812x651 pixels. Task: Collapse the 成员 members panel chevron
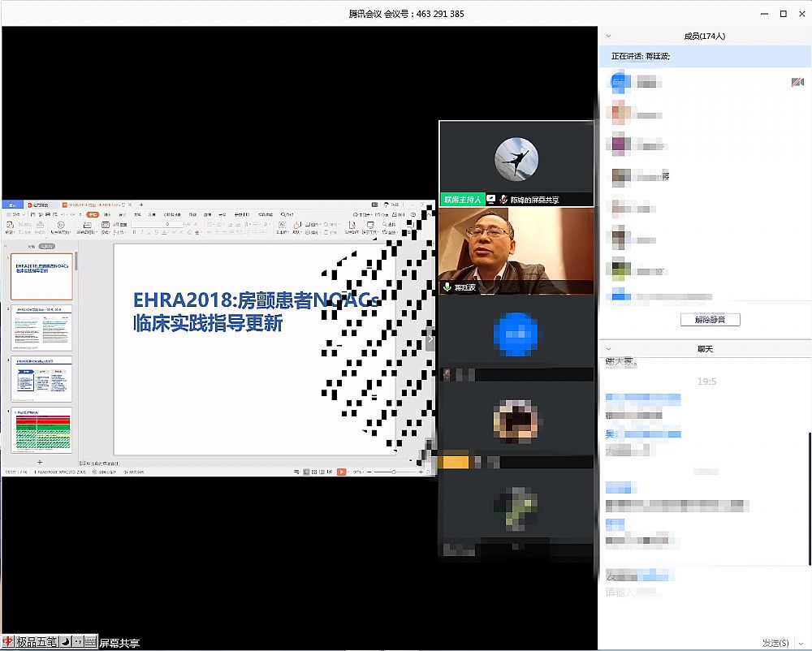coord(608,37)
